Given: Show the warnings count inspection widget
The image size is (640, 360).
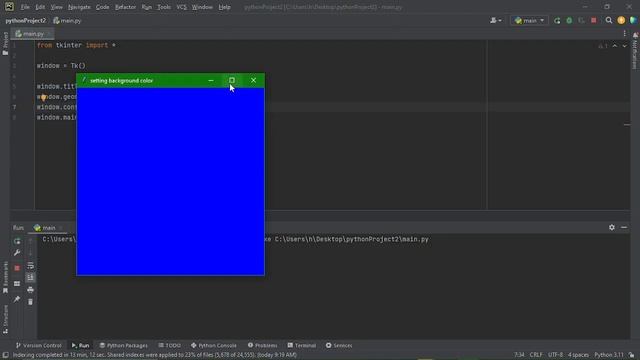Looking at the screenshot, I should click(x=602, y=46).
